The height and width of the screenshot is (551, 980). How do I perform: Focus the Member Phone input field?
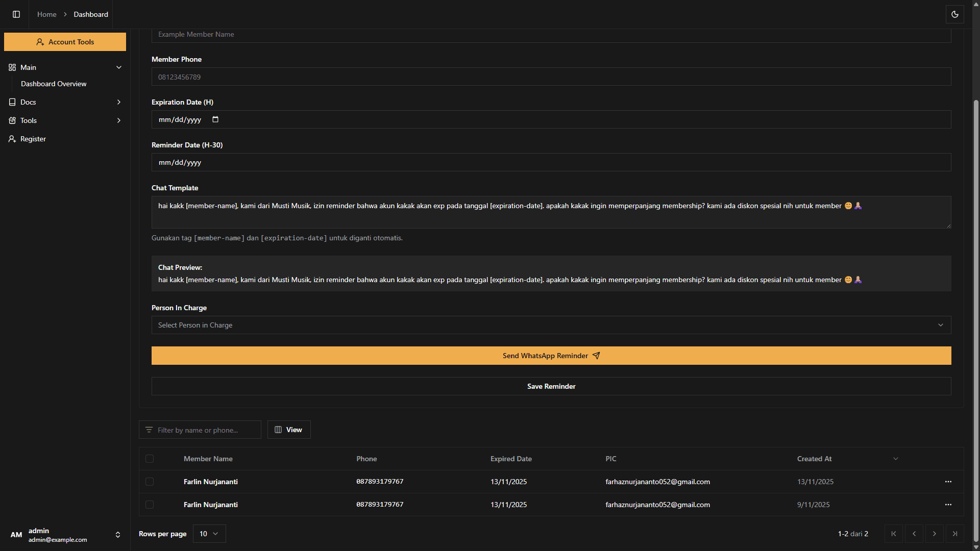tap(551, 77)
